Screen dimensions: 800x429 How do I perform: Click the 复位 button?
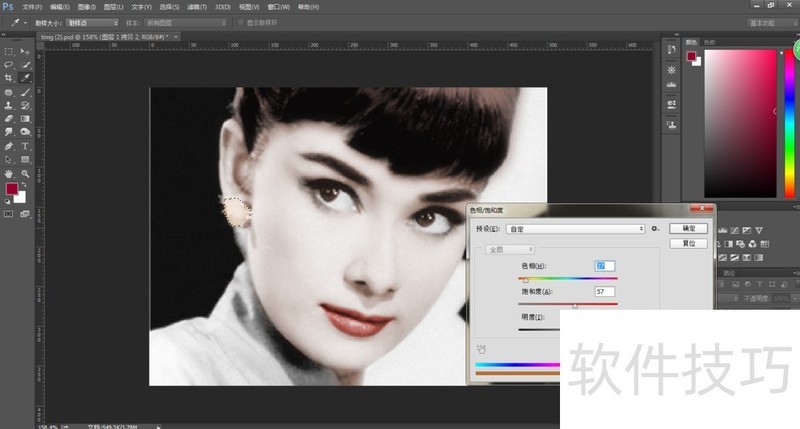(688, 243)
